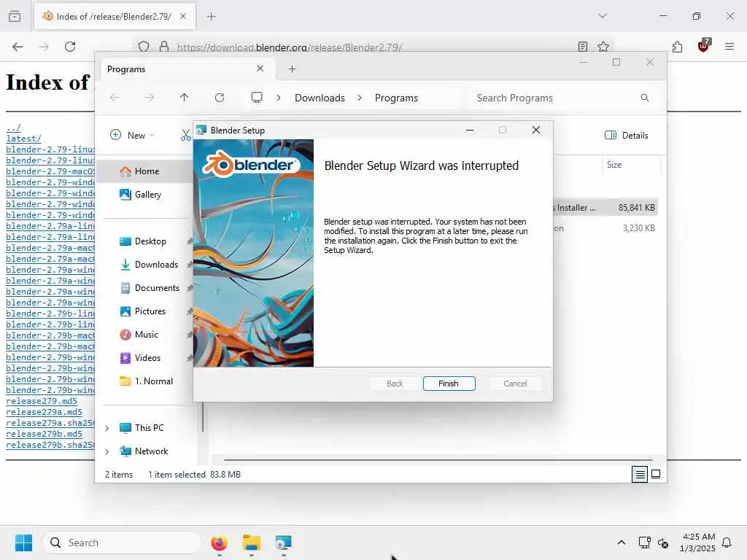Select the 3,230 KB file row

click(x=605, y=228)
